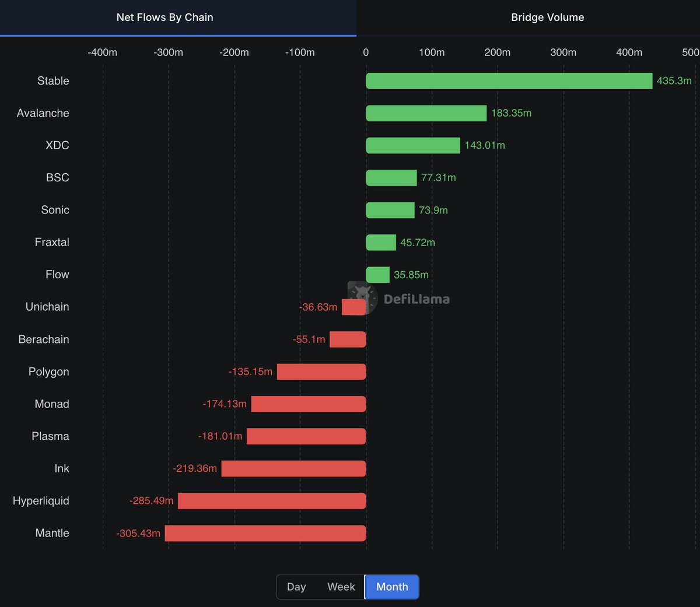Click the Monad red bar

point(309,404)
